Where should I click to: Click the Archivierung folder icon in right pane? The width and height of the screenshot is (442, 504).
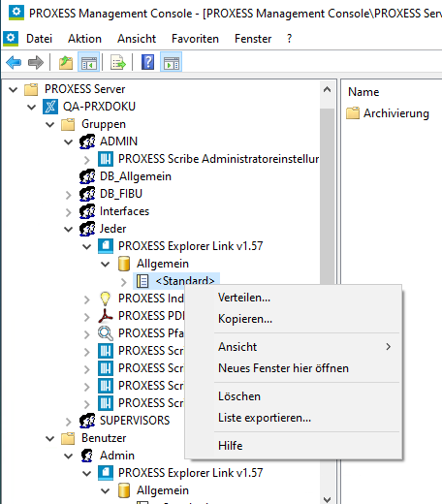[x=353, y=113]
